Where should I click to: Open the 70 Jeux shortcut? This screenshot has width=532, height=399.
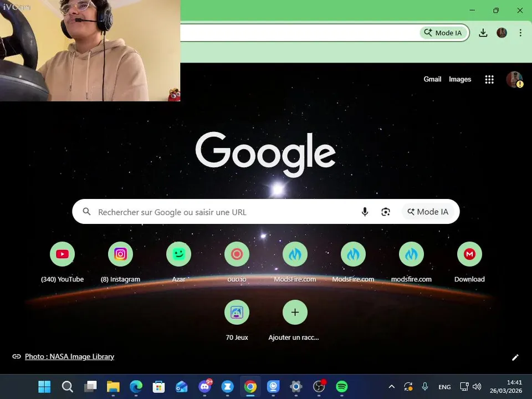tap(237, 312)
